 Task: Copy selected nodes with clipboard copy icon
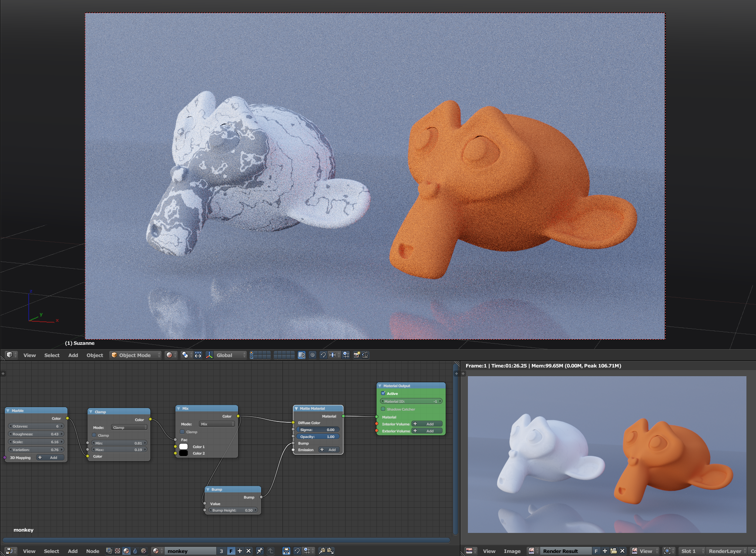(322, 551)
